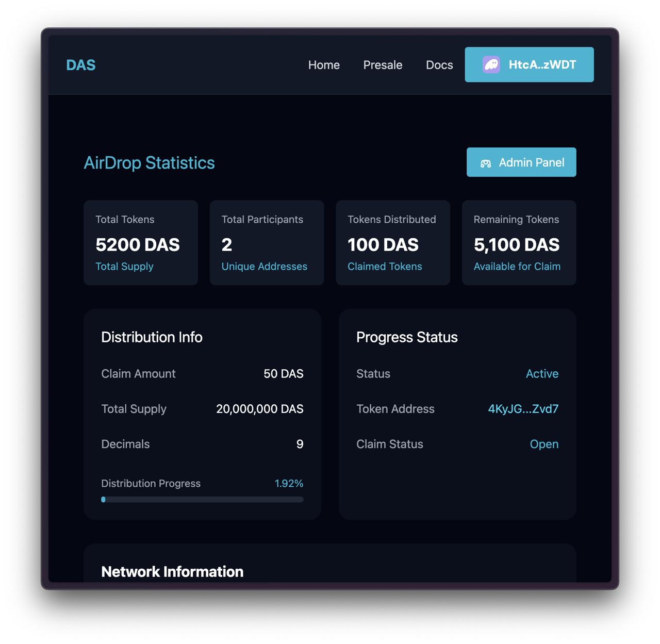Image resolution: width=660 pixels, height=644 pixels.
Task: Open the Presale page
Action: click(x=383, y=65)
